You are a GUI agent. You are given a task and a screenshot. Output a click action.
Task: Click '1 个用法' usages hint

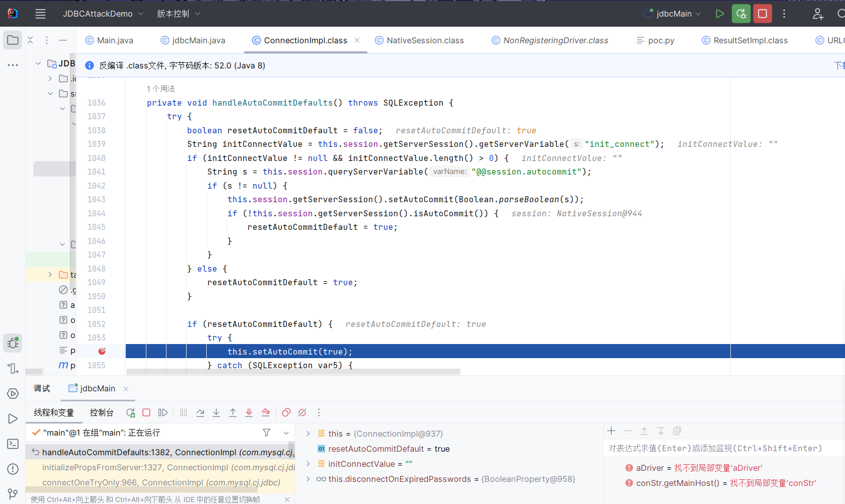click(x=161, y=89)
